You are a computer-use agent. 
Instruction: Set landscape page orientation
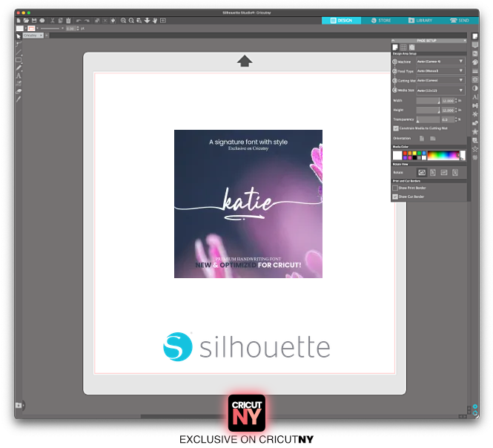[433, 139]
